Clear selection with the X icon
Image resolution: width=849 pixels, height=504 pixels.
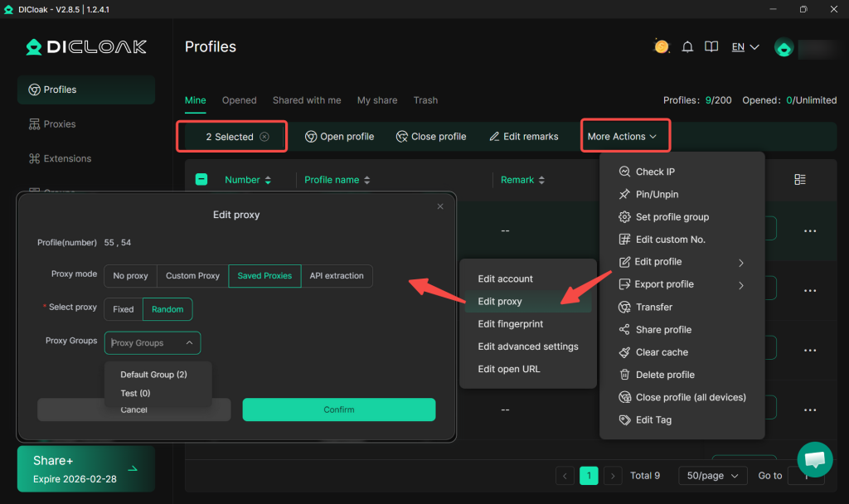264,137
